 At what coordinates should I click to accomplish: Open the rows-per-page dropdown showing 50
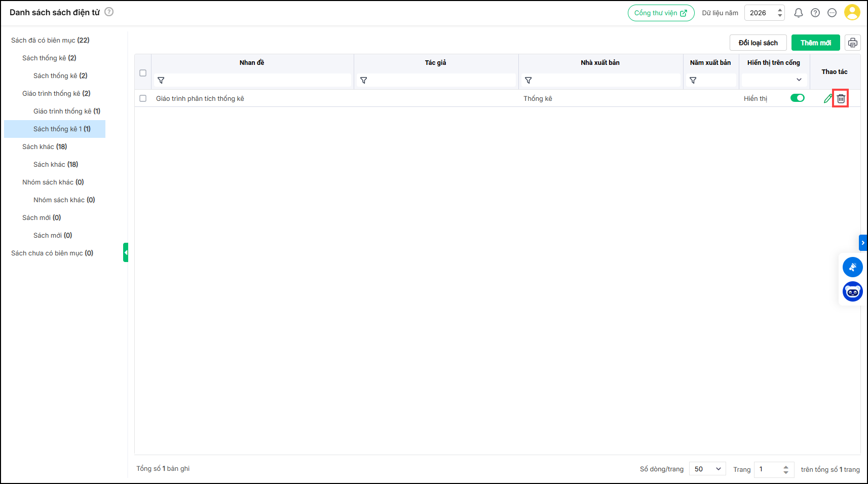tap(707, 469)
